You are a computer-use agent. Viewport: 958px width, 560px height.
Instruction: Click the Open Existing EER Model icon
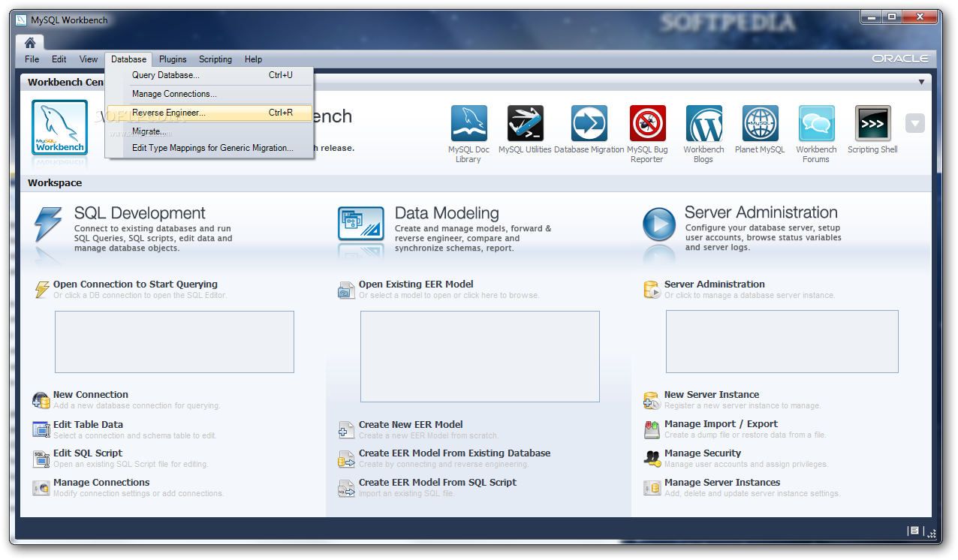[346, 290]
